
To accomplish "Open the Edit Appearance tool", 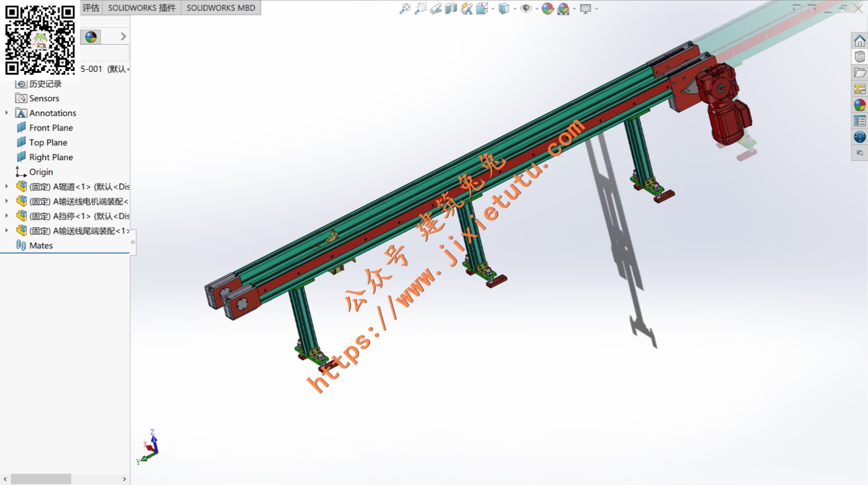I will [x=547, y=9].
